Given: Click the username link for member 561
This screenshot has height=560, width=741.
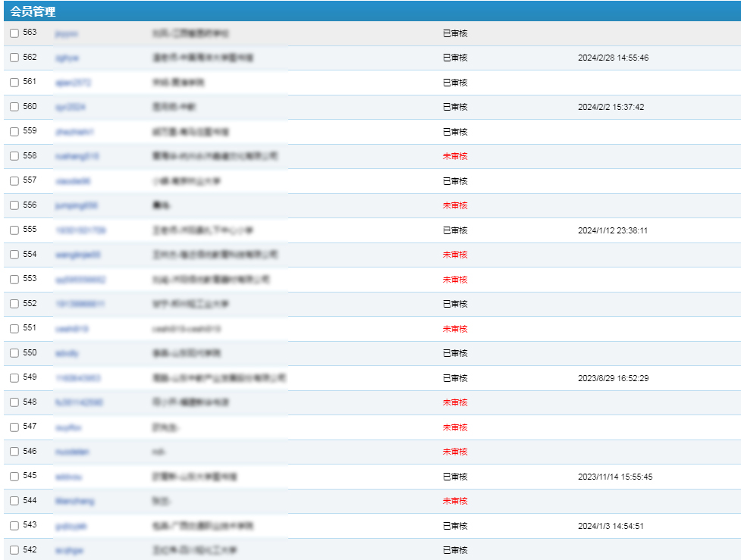Looking at the screenshot, I should (x=73, y=83).
